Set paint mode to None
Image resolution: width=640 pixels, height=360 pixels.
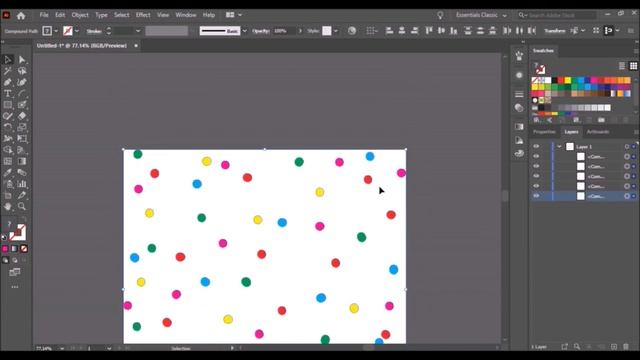click(24, 248)
